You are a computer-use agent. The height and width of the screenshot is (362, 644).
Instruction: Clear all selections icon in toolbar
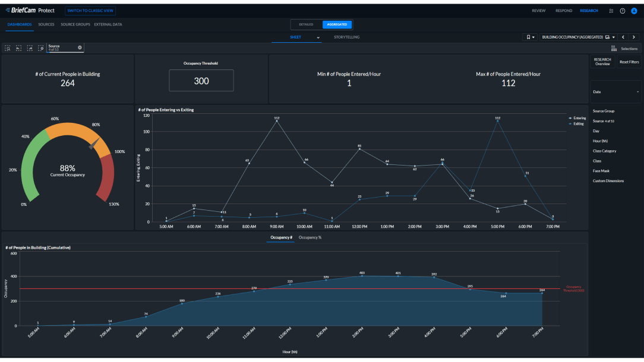[x=40, y=48]
